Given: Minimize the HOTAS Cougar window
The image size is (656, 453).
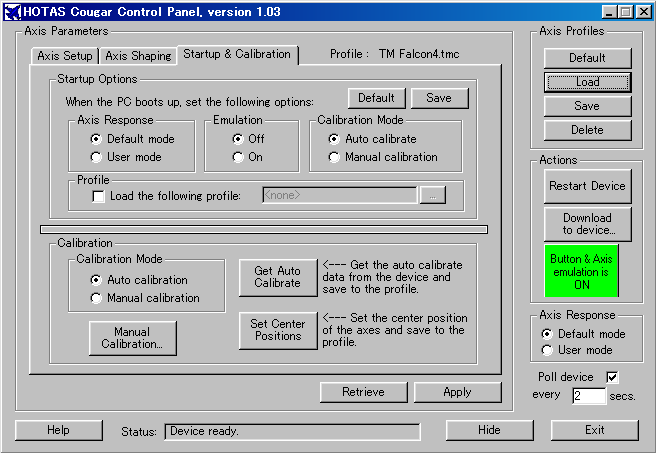Looking at the screenshot, I should pyautogui.click(x=609, y=12).
